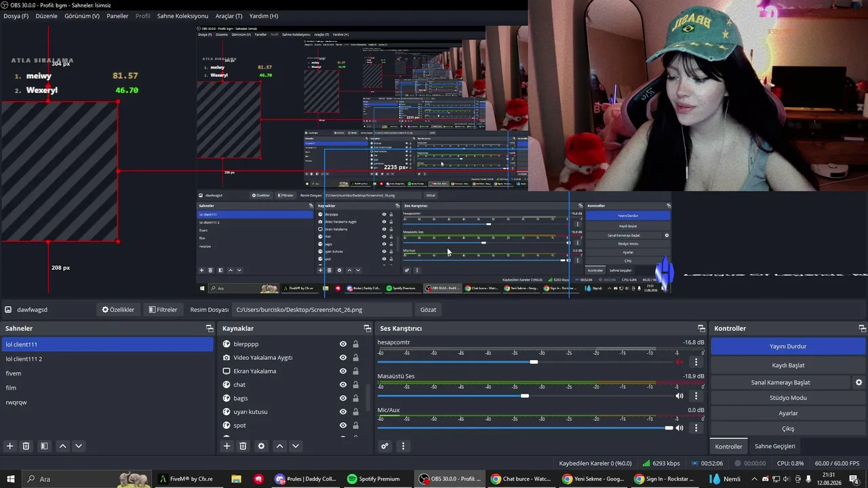Open hesapcomtr audio options menu

pyautogui.click(x=696, y=362)
